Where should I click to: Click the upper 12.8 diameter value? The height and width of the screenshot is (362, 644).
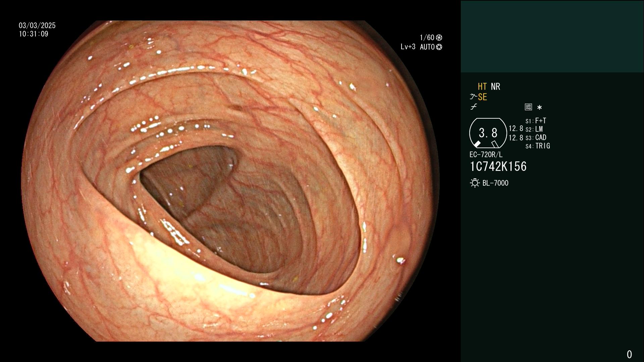(516, 129)
